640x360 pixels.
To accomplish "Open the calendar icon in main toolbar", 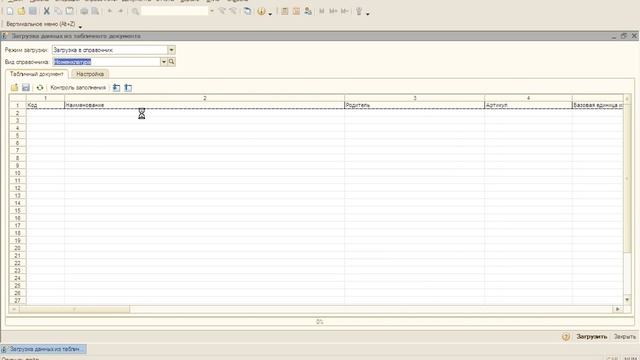I will (x=296, y=11).
